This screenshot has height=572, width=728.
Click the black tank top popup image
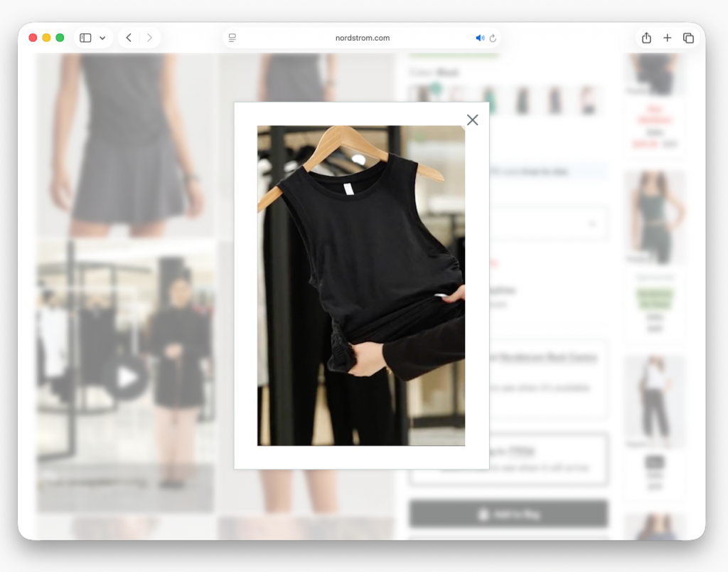361,285
